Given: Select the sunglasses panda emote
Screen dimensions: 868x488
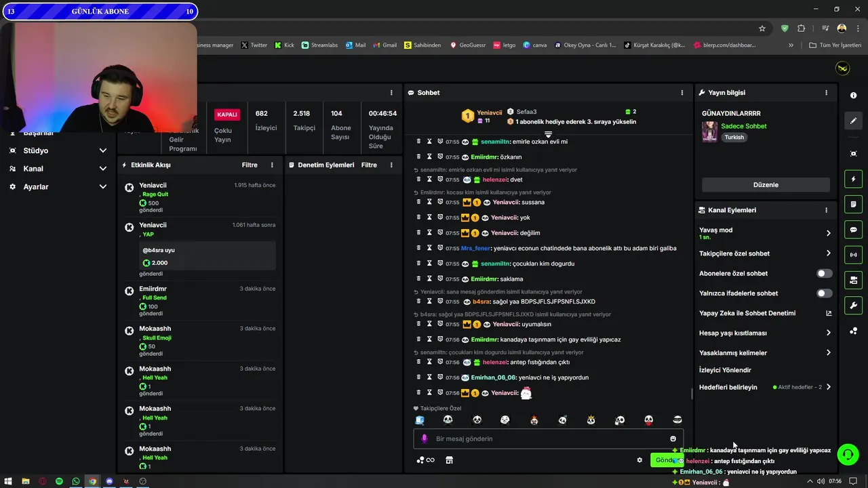Looking at the screenshot, I should (x=677, y=420).
